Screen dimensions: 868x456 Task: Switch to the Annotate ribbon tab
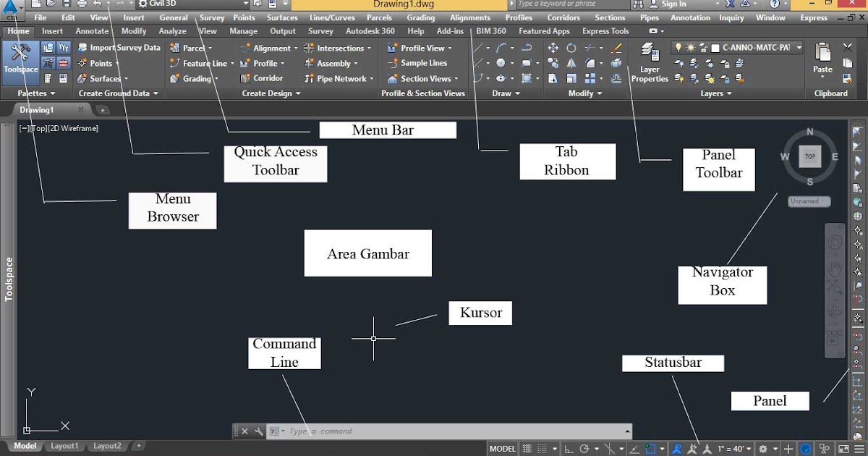pyautogui.click(x=93, y=31)
